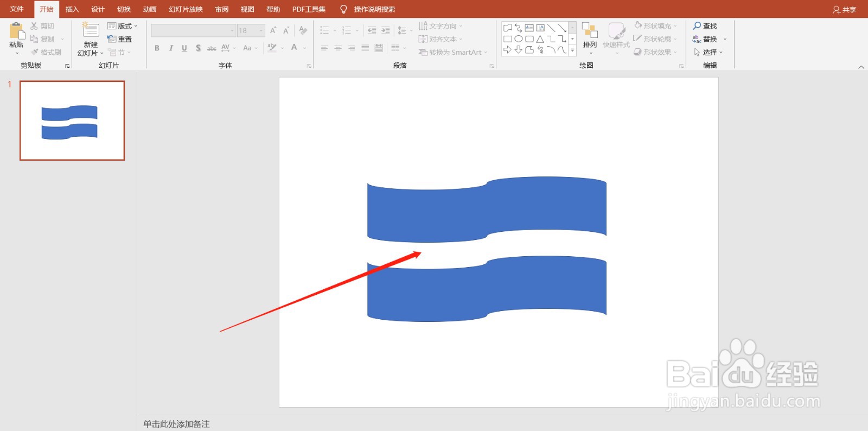Click the bullets list icon
868x431 pixels.
pos(324,30)
